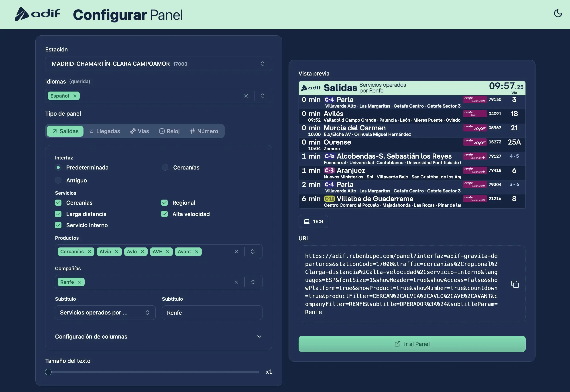This screenshot has width=570, height=392.
Task: Copy the panel URL to clipboard
Action: tap(515, 284)
